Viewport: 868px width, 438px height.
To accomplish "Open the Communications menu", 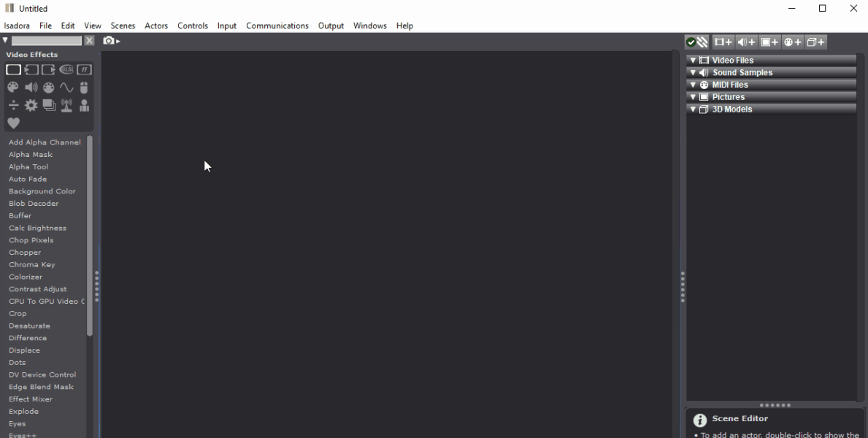I will (277, 26).
